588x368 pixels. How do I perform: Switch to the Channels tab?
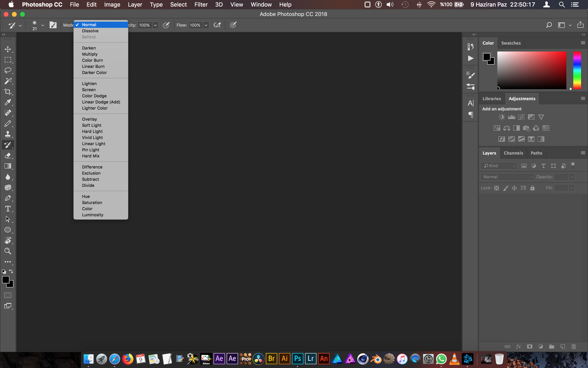pos(513,153)
